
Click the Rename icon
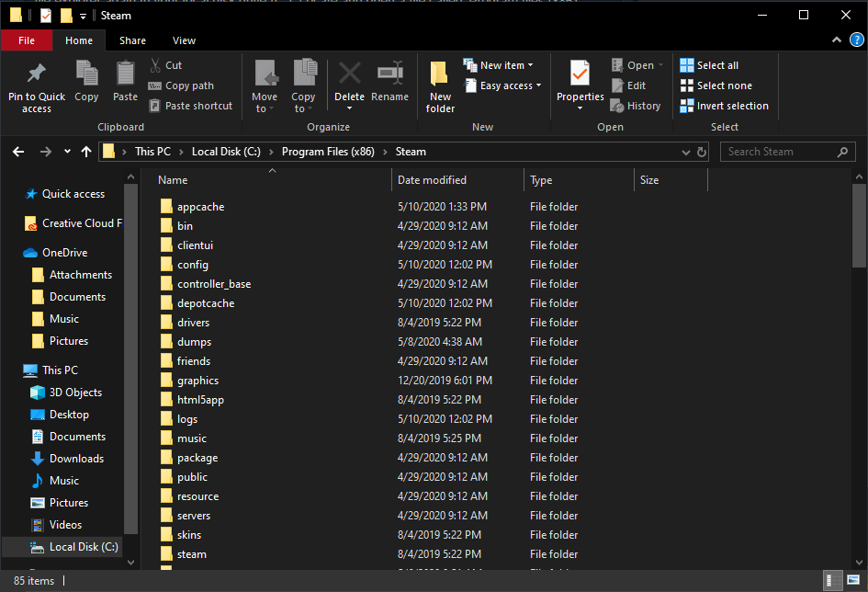(x=390, y=74)
